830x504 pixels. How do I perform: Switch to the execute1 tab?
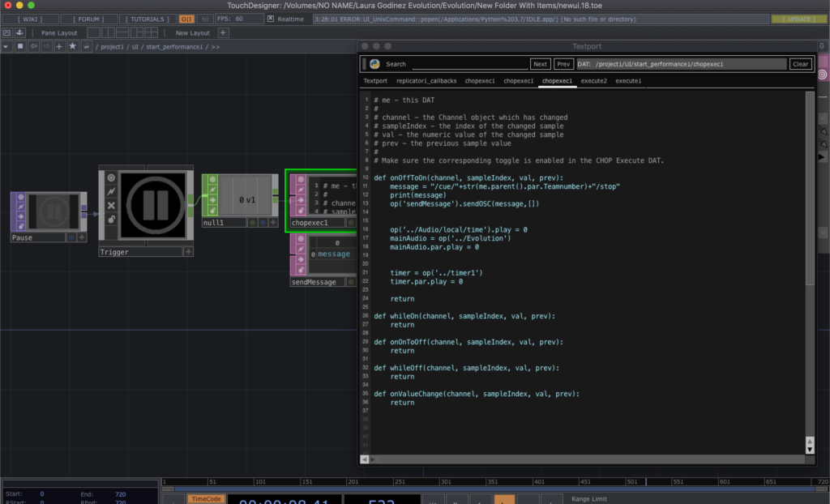[628, 81]
